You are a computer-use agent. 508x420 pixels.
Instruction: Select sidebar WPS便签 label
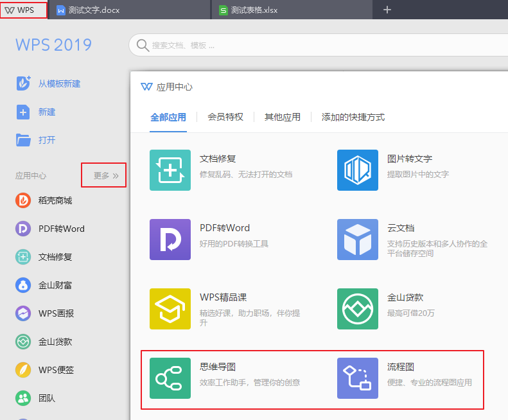coord(56,370)
